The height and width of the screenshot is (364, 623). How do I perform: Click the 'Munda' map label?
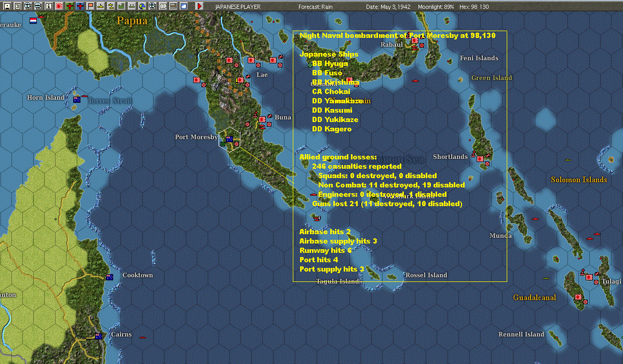tap(500, 236)
